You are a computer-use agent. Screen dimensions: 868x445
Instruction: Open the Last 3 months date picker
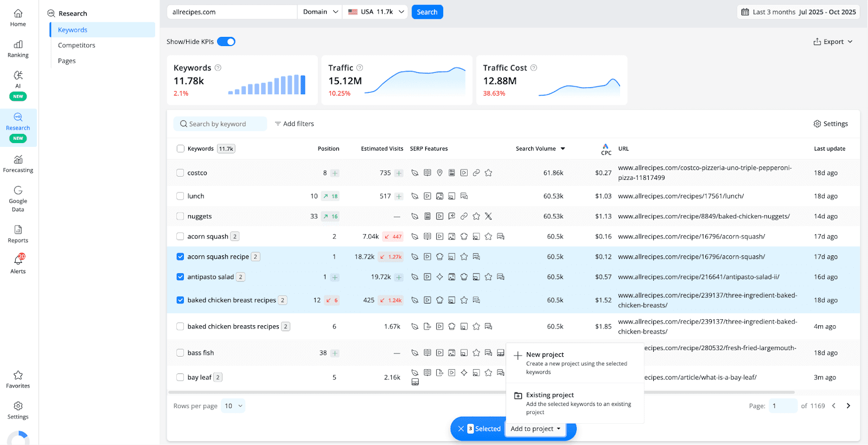click(799, 12)
